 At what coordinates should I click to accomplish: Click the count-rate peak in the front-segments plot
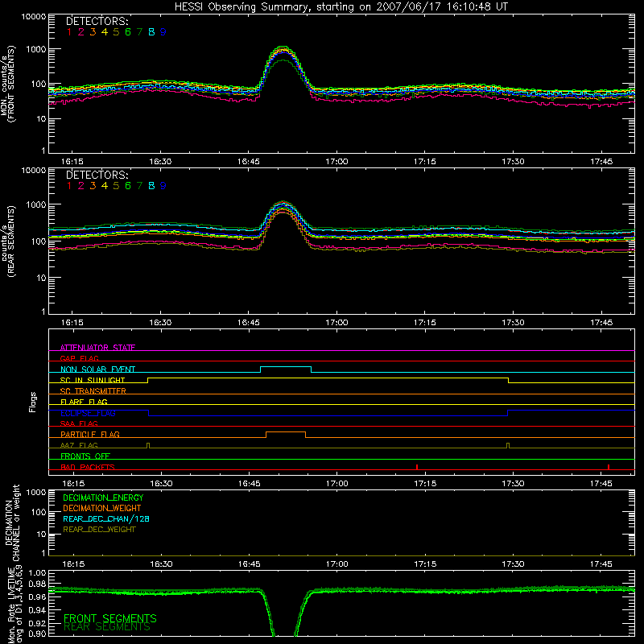pyautogui.click(x=283, y=47)
